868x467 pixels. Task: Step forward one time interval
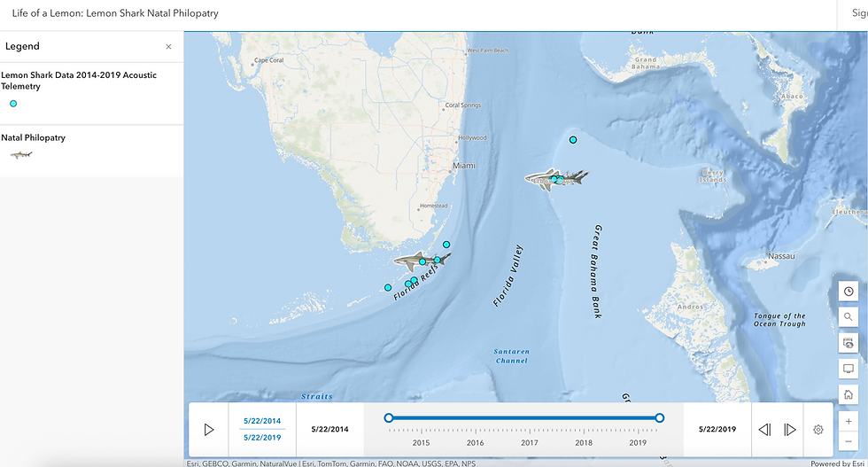pos(790,429)
